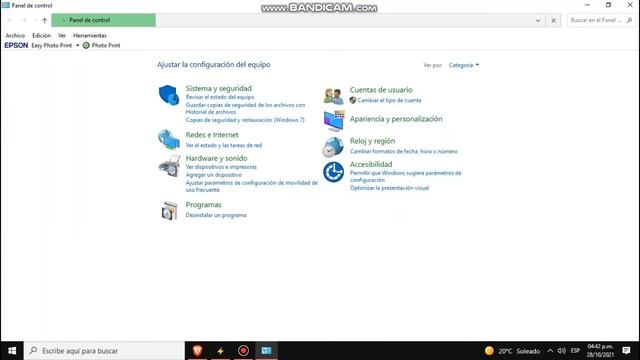Open the Sistema y seguridad shield icon
Image resolution: width=640 pixels, height=360 pixels.
click(169, 95)
